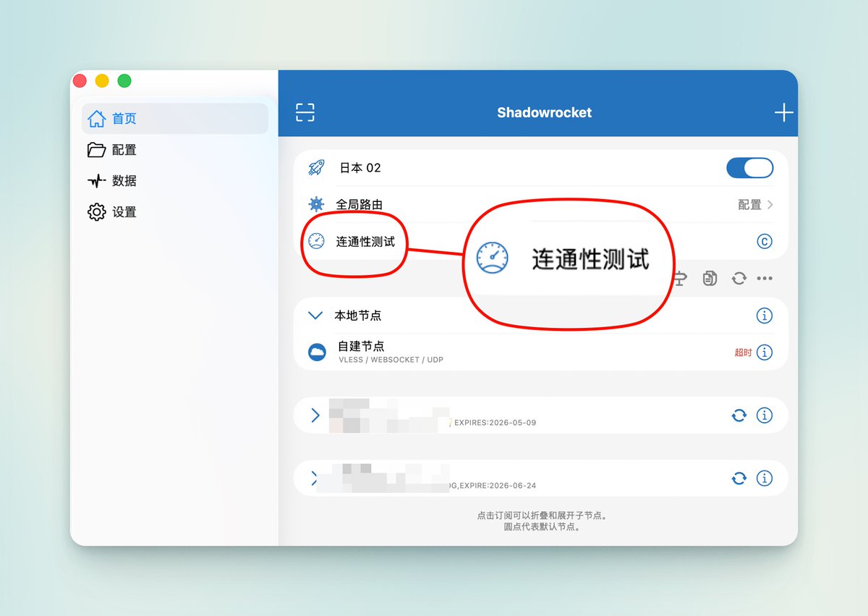Refresh the subscription expiring 2026-06-24
This screenshot has height=616, width=868.
[x=739, y=478]
